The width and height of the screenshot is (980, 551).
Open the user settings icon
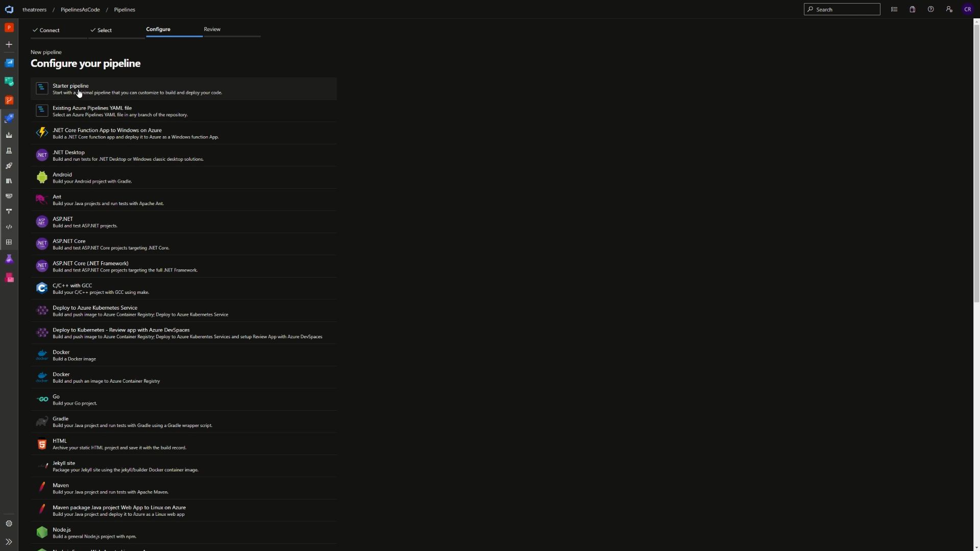point(949,9)
